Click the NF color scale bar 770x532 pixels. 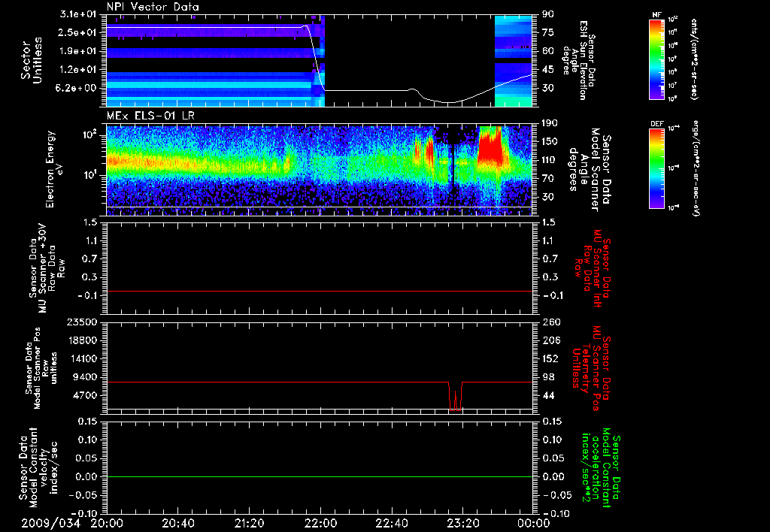[657, 59]
